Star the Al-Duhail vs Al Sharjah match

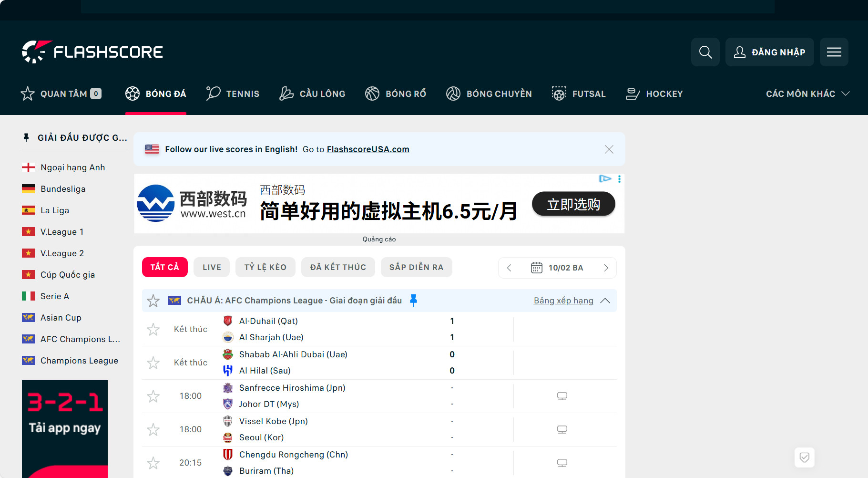tap(153, 329)
